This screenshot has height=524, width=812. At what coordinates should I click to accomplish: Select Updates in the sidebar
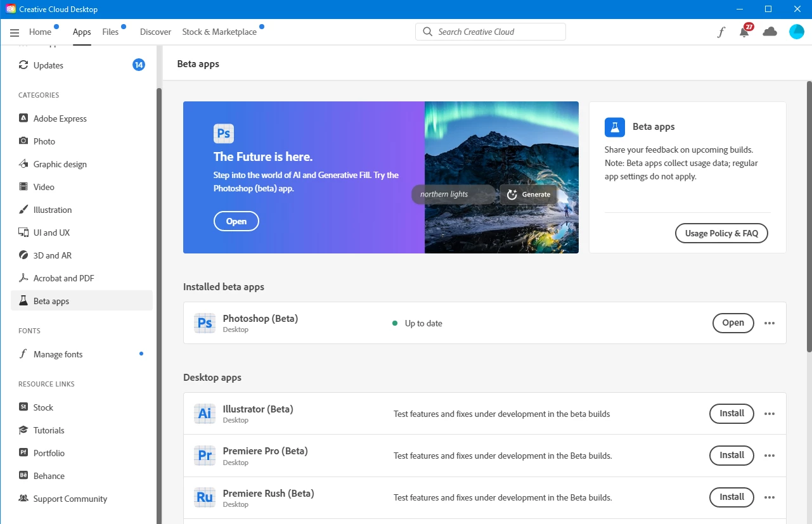click(49, 65)
